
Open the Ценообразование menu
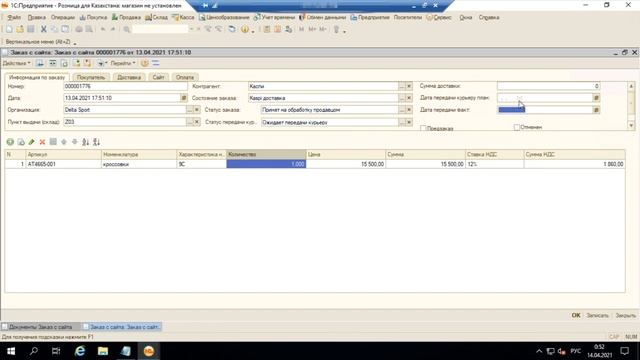[x=224, y=18]
